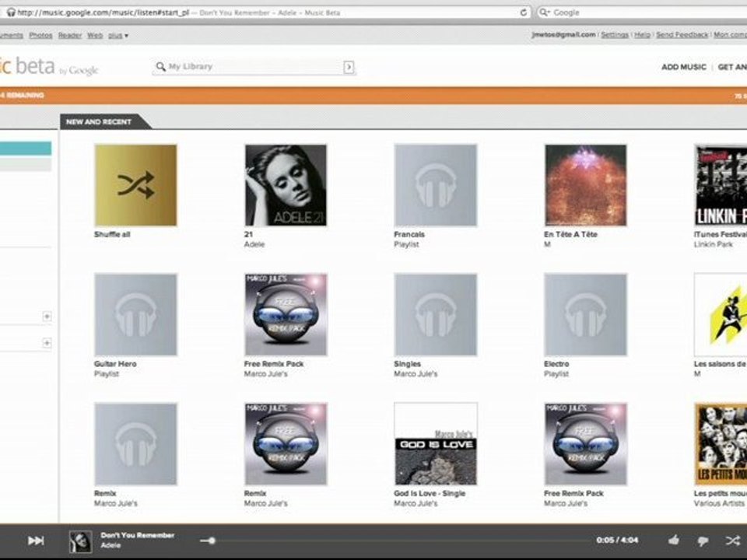Open the Francais playlist headphone tile
Viewport: 747px width, 560px height.
[x=436, y=185]
